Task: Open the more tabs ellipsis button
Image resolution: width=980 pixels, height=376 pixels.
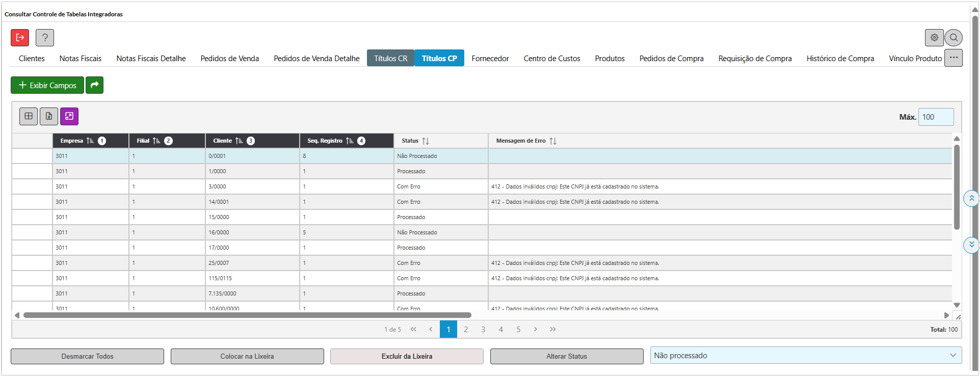Action: tap(953, 58)
